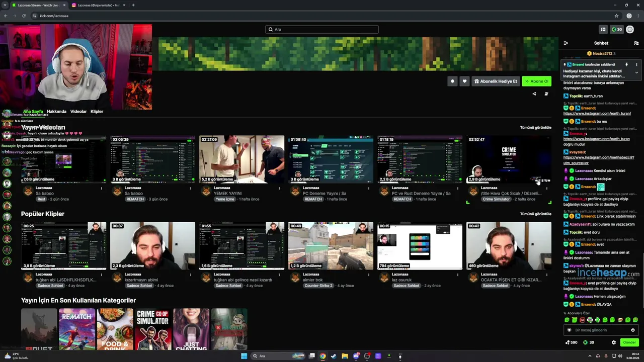Open the user actions icon beside share
This screenshot has width=644, height=362.
pos(546,94)
